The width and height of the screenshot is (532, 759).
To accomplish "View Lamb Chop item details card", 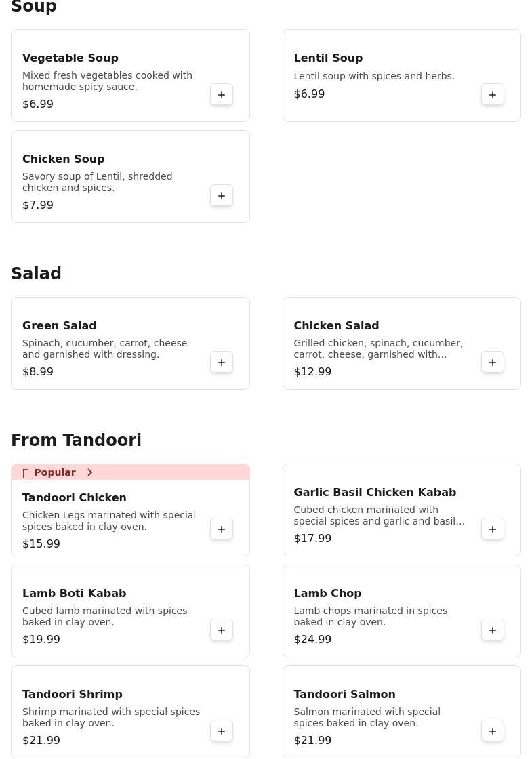I will [401, 611].
